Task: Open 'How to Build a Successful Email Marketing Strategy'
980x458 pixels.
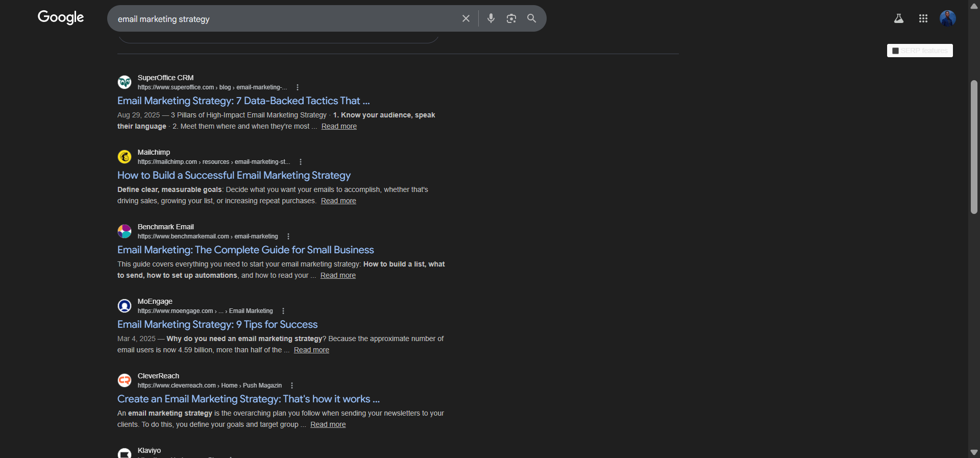Action: coord(234,175)
